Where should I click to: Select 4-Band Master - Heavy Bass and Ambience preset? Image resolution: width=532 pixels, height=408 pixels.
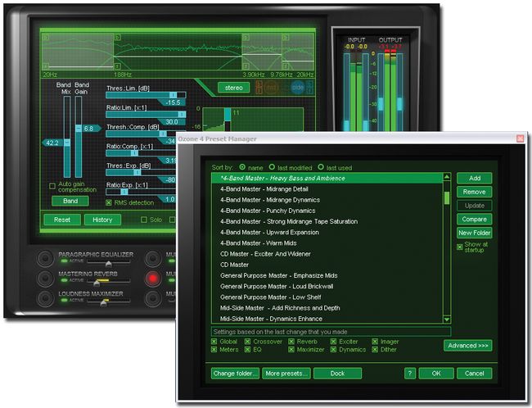click(327, 178)
